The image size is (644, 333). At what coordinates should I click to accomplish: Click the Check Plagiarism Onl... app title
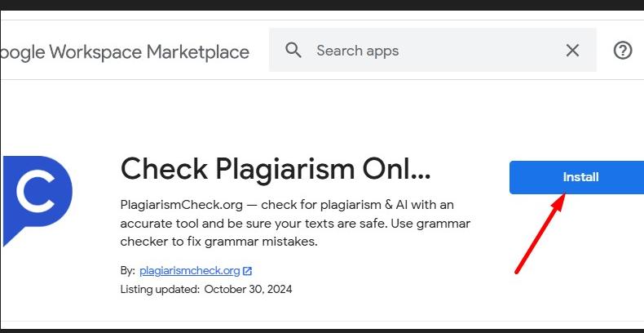coord(275,169)
